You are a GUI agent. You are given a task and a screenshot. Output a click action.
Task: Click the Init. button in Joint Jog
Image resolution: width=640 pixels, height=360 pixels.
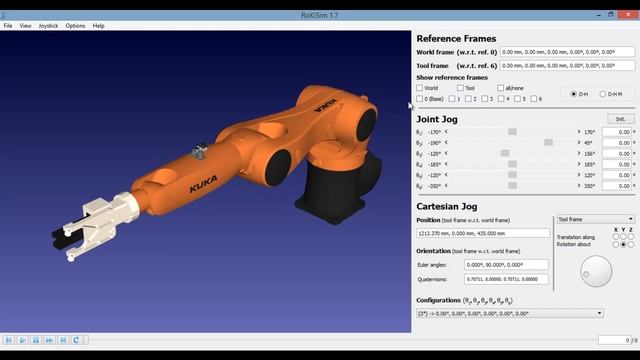(620, 119)
